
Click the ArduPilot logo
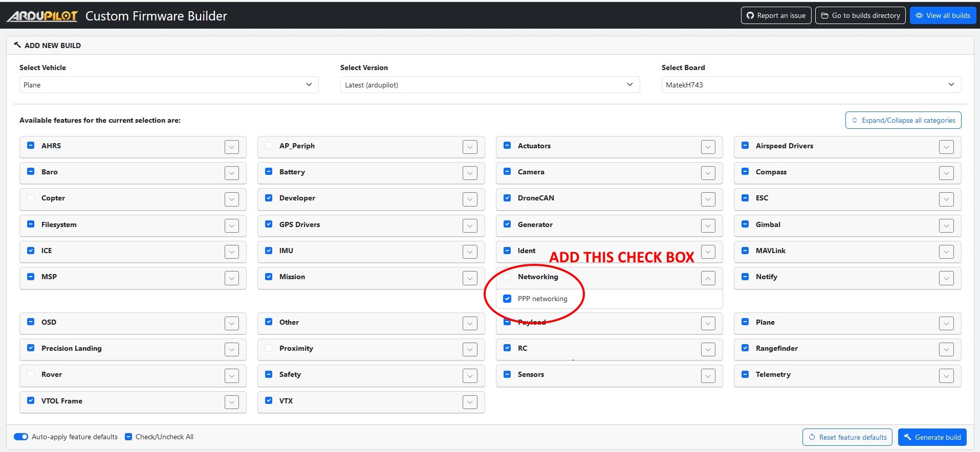(x=42, y=16)
